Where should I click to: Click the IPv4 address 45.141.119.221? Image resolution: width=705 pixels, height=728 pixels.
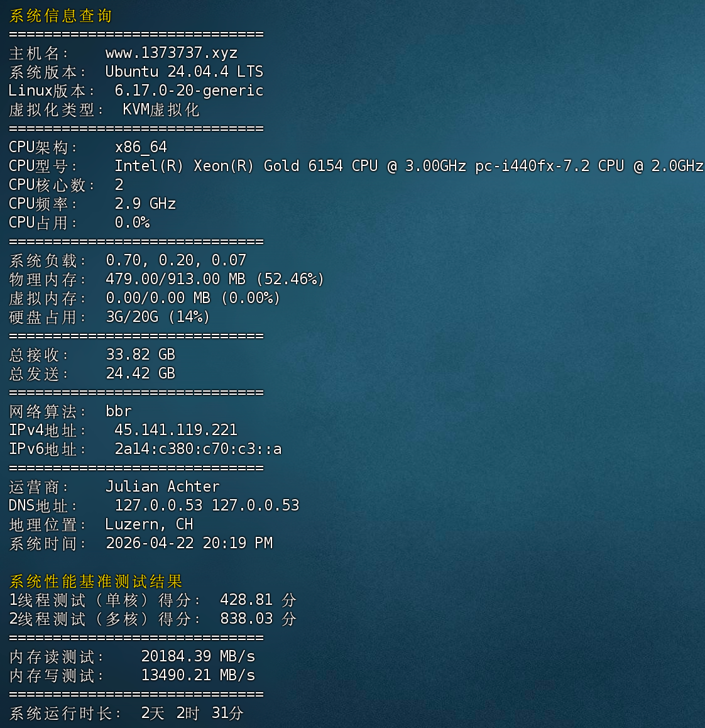coord(175,430)
